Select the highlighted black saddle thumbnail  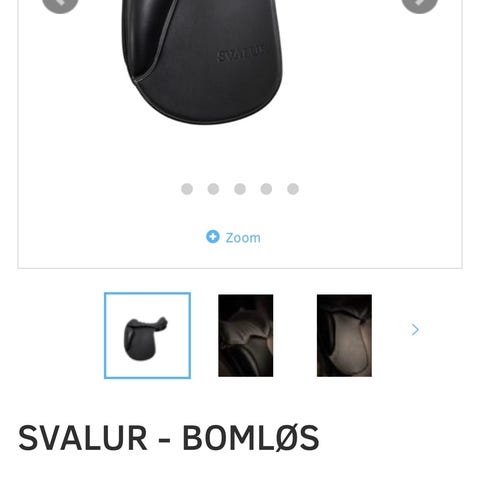click(147, 335)
